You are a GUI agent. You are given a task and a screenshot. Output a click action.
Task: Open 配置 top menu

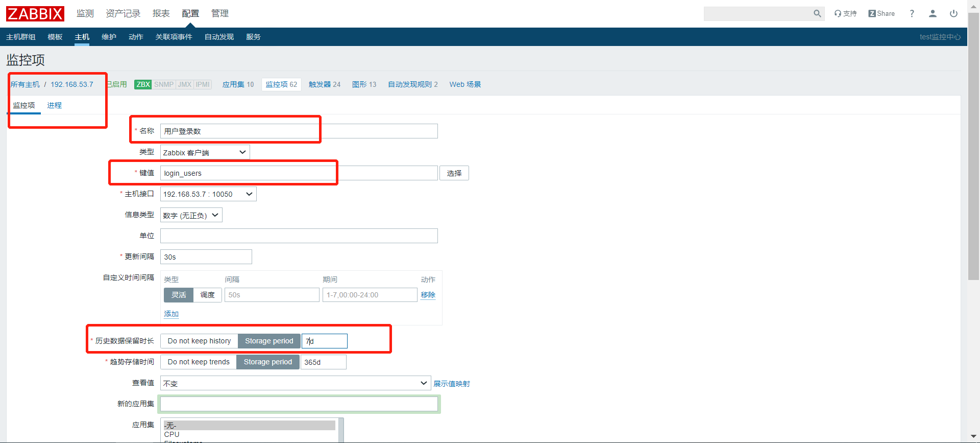190,14
